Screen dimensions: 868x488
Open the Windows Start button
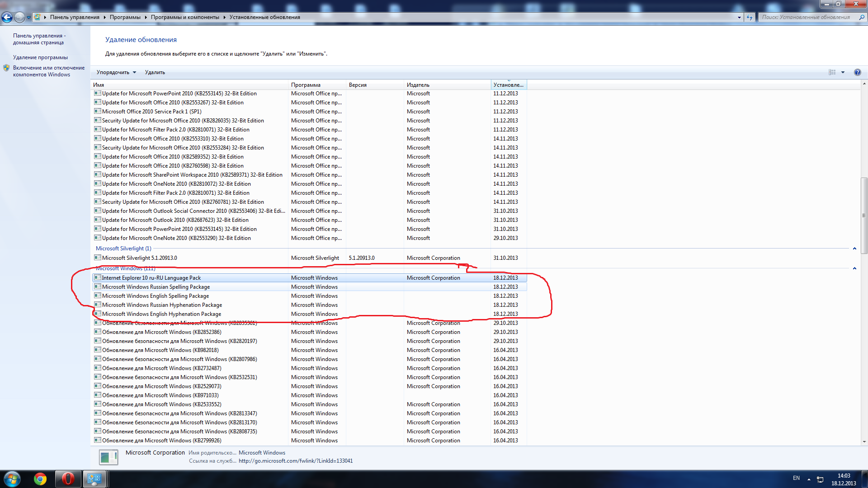pos(12,479)
